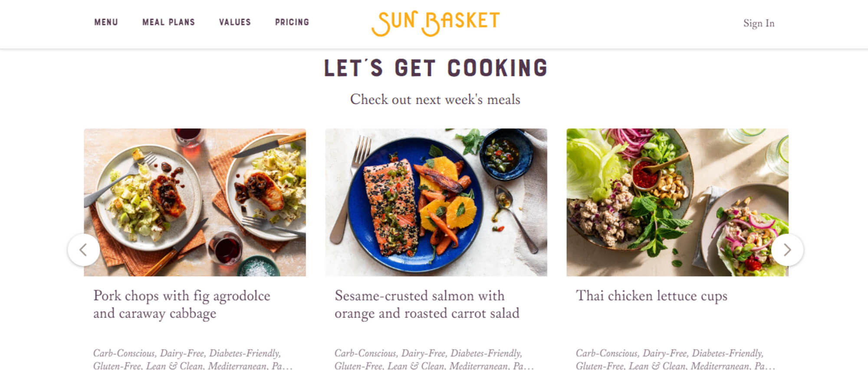Image resolution: width=868 pixels, height=370 pixels.
Task: Click the 'Check out next week's meals' text
Action: pos(435,99)
